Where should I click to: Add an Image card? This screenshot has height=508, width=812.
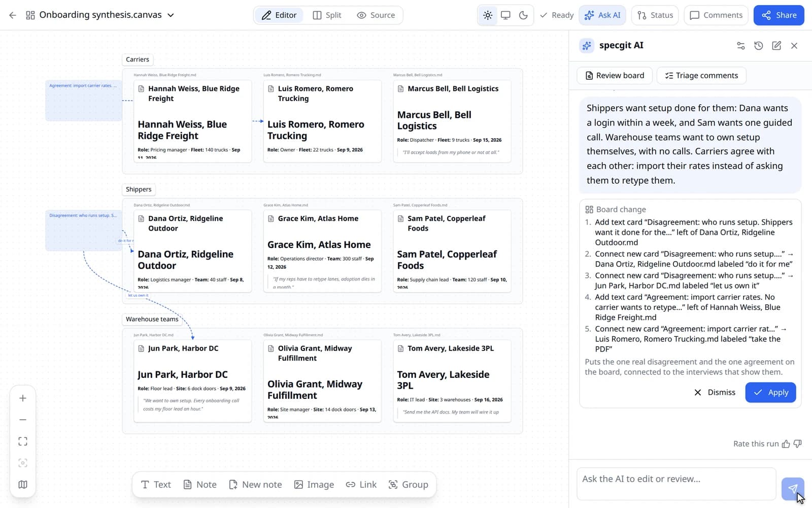(x=314, y=485)
